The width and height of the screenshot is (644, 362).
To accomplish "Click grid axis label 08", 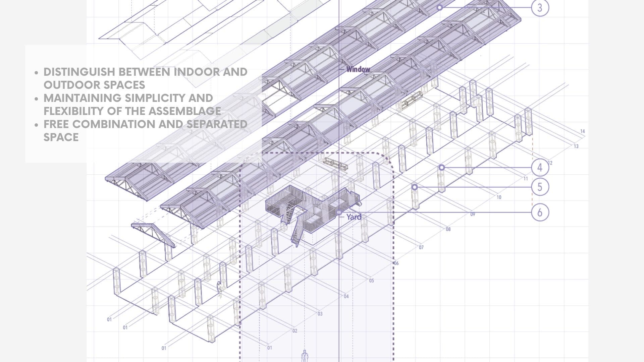I will click(x=448, y=230).
